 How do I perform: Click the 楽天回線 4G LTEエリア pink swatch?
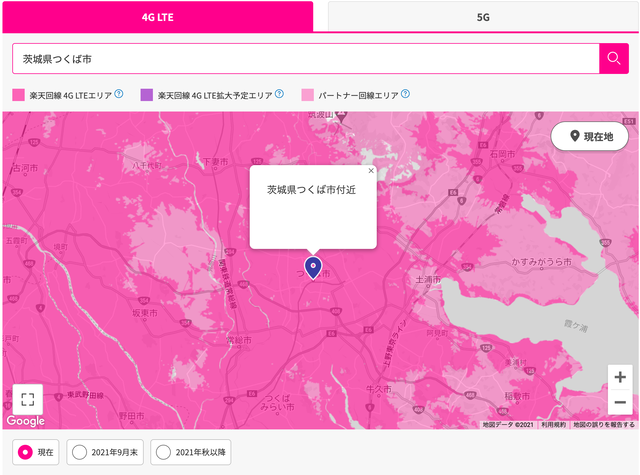(x=18, y=95)
